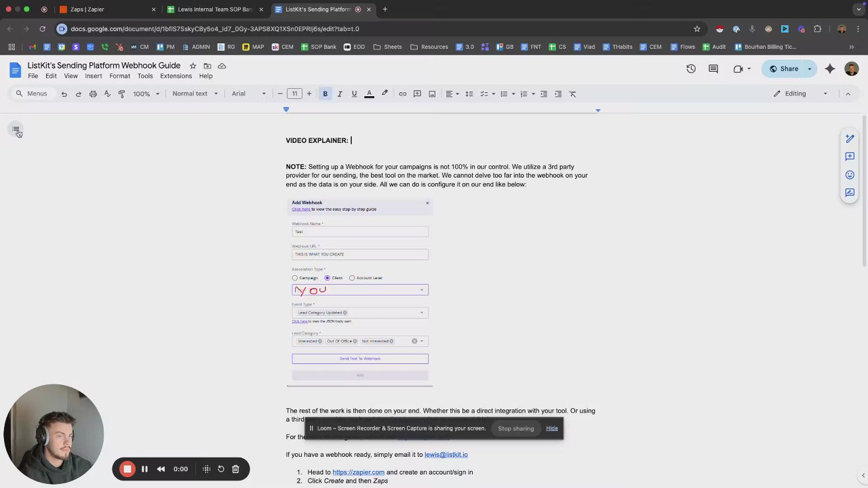The width and height of the screenshot is (868, 488).
Task: Open Google Docs home icon
Action: coord(15,70)
